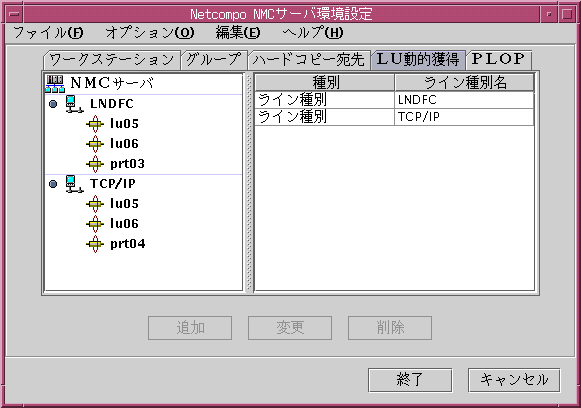Collapse the LNDFC node using its bullet
The width and height of the screenshot is (581, 408).
pos(53,104)
